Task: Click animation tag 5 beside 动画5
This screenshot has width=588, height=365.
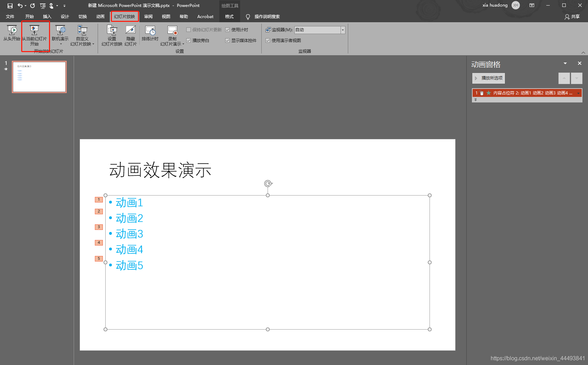Action: (99, 259)
